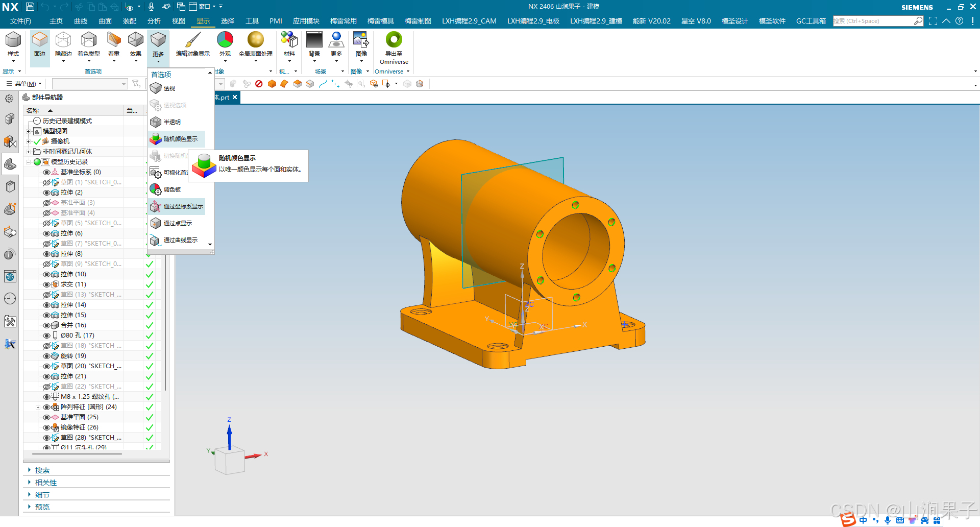Click the save icon in title bar
The width and height of the screenshot is (980, 527).
[30, 7]
